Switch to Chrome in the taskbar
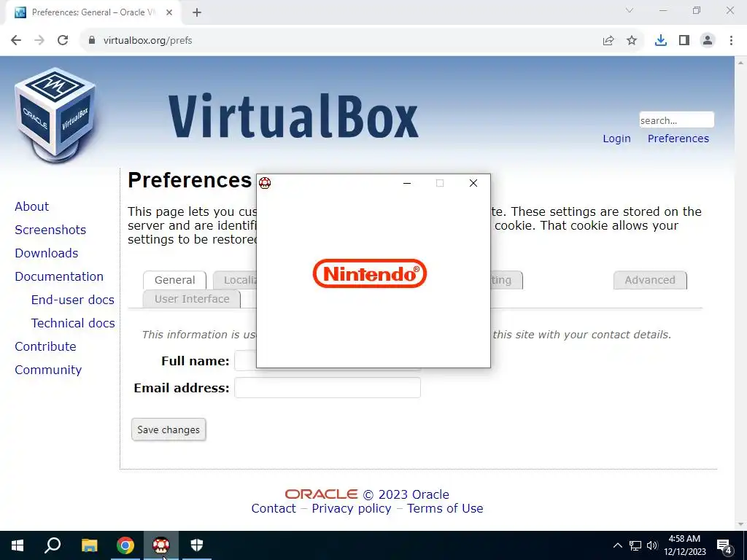This screenshot has width=747, height=560. (125, 545)
